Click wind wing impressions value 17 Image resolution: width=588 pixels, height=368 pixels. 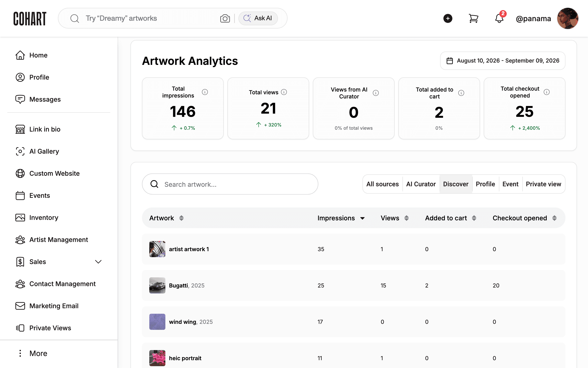[x=320, y=322]
